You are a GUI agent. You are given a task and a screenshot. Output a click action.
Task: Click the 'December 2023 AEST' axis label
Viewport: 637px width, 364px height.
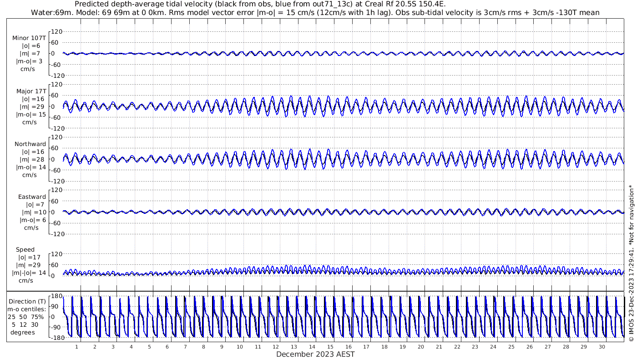tap(315, 354)
